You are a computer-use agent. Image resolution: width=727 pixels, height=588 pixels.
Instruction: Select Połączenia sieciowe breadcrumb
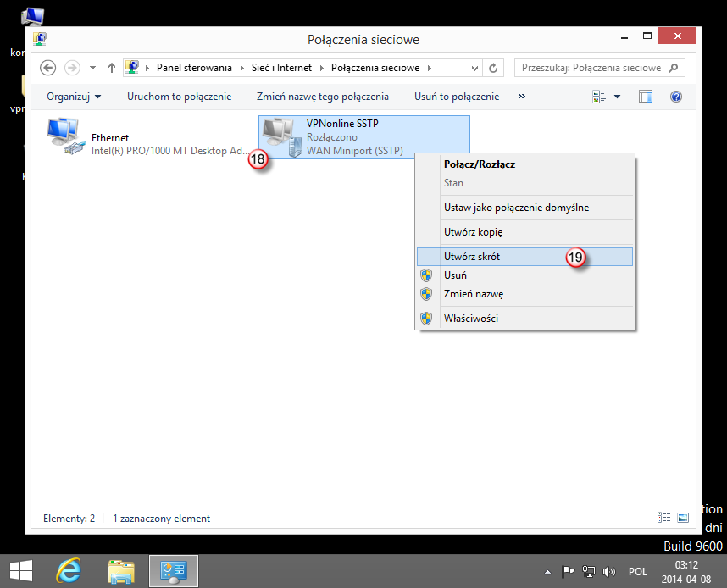375,68
